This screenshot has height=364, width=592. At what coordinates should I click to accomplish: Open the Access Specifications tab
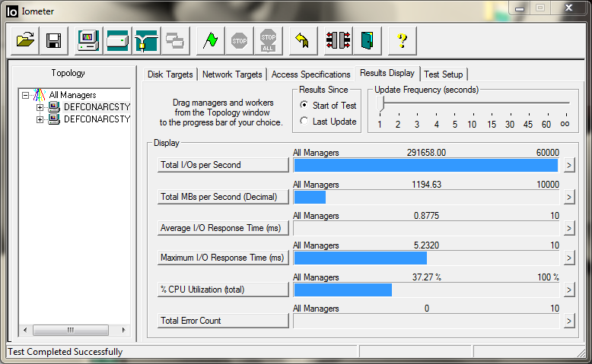tap(310, 74)
